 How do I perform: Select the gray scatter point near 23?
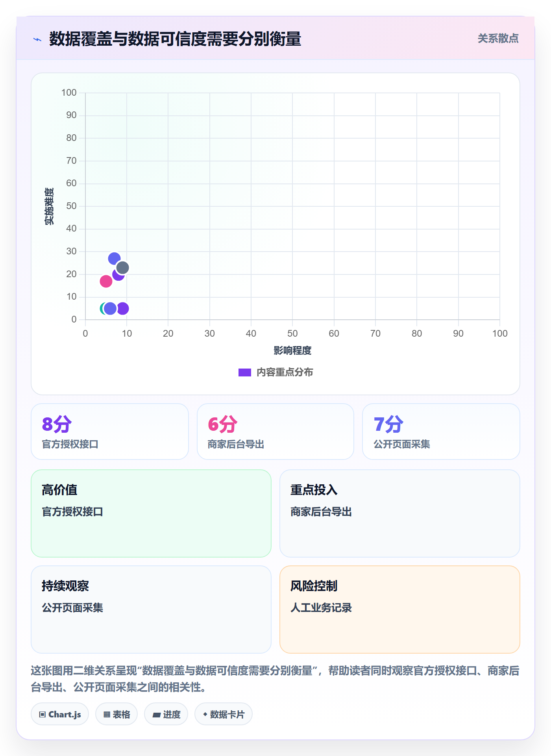(x=123, y=268)
